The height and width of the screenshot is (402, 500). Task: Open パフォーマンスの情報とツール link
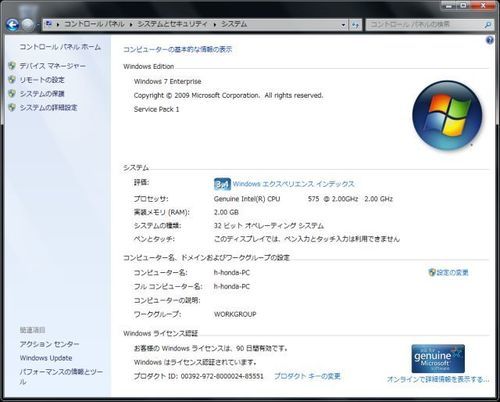[61, 377]
